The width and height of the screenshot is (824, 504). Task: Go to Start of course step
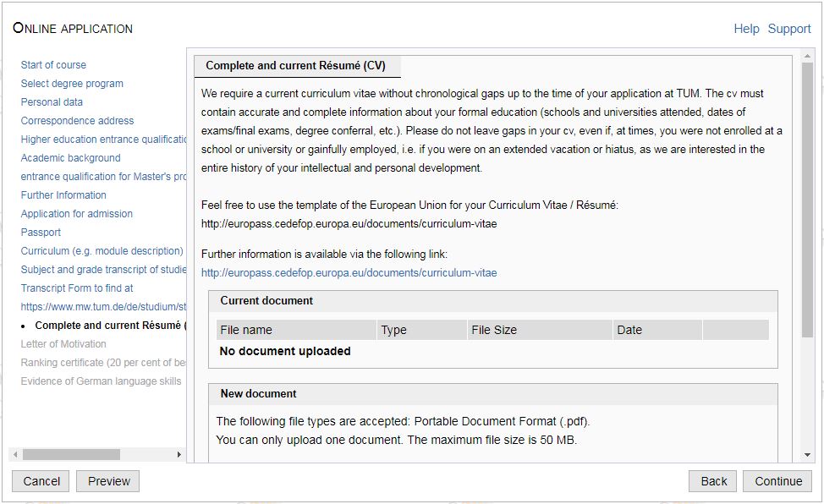coord(53,65)
